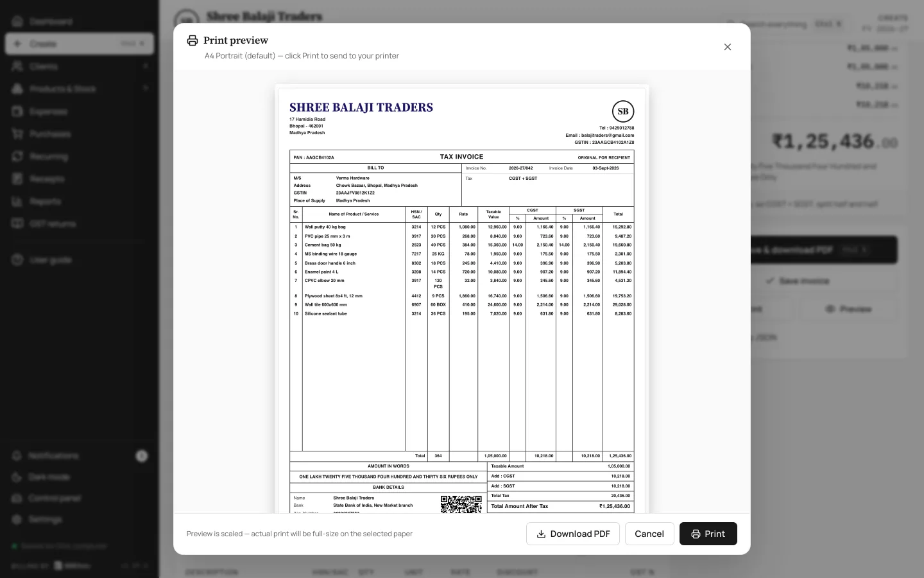Open Reports in background sidebar
The height and width of the screenshot is (578, 924).
click(80, 201)
